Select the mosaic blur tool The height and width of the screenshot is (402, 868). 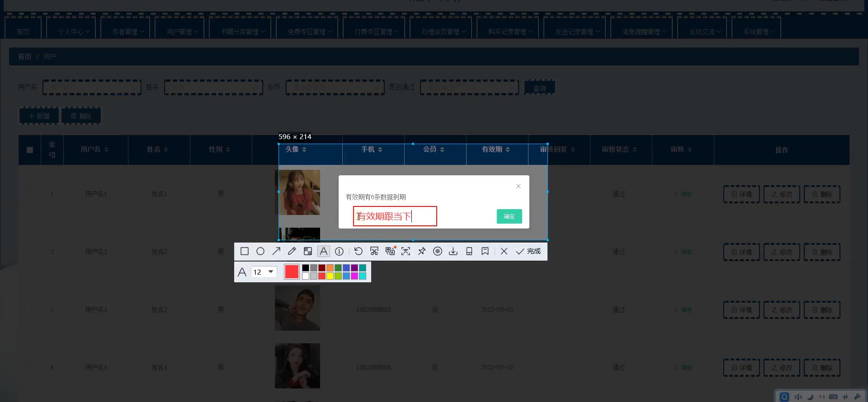pos(308,251)
